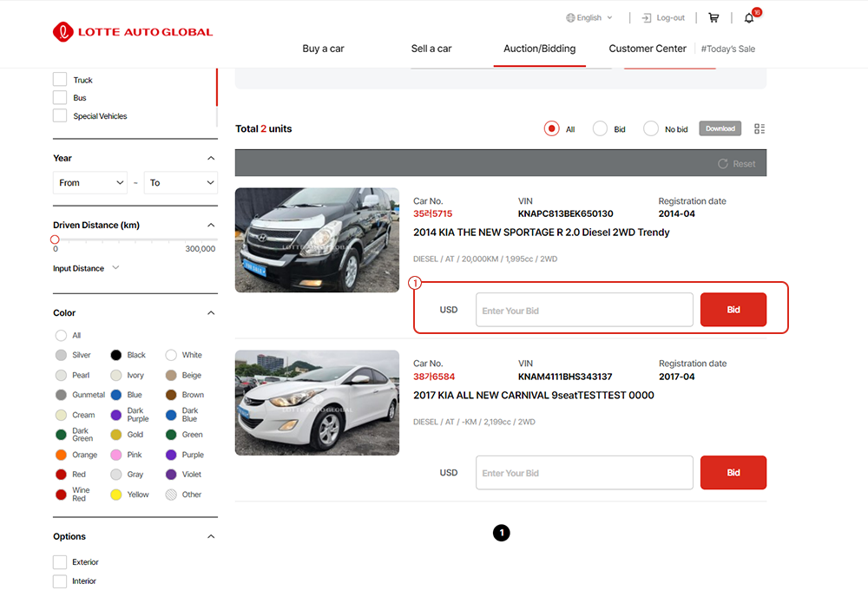Select the Red color swatch

coord(61,475)
